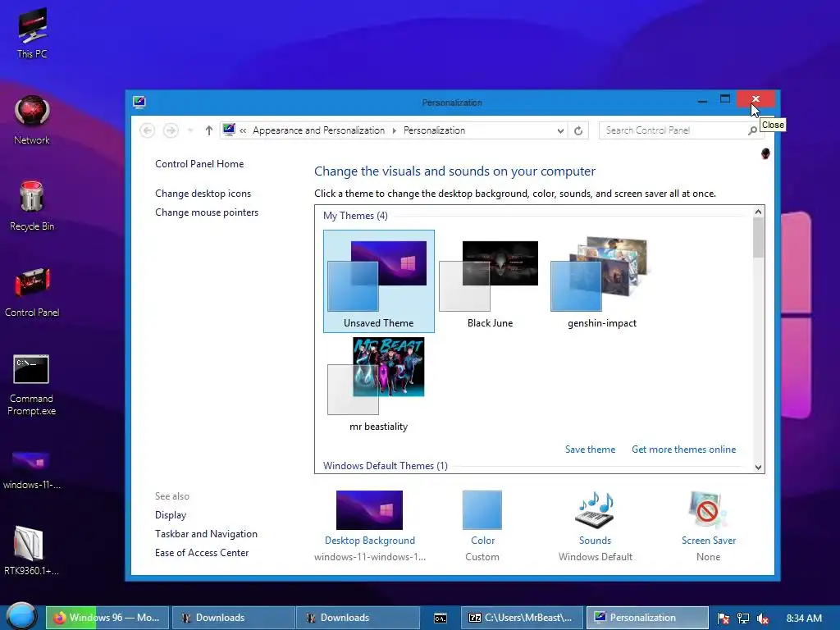Open the network tray icon
The width and height of the screenshot is (840, 630).
(x=742, y=619)
